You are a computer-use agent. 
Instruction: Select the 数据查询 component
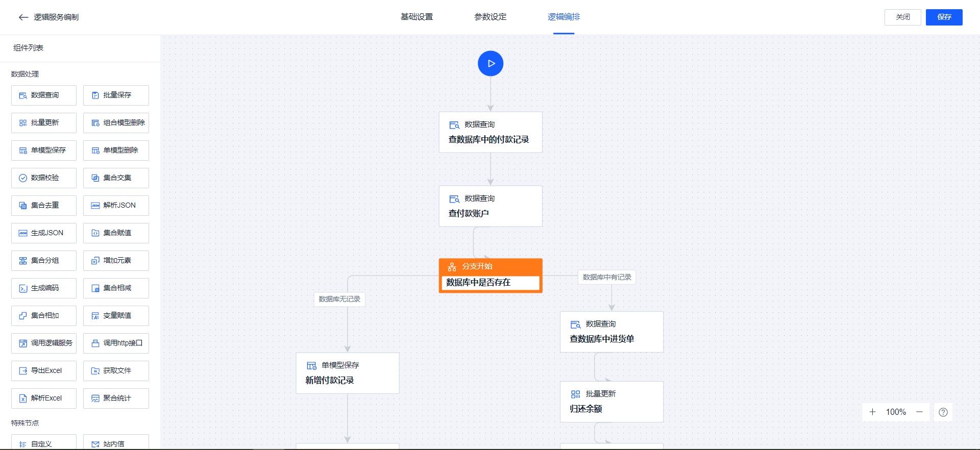tap(44, 95)
